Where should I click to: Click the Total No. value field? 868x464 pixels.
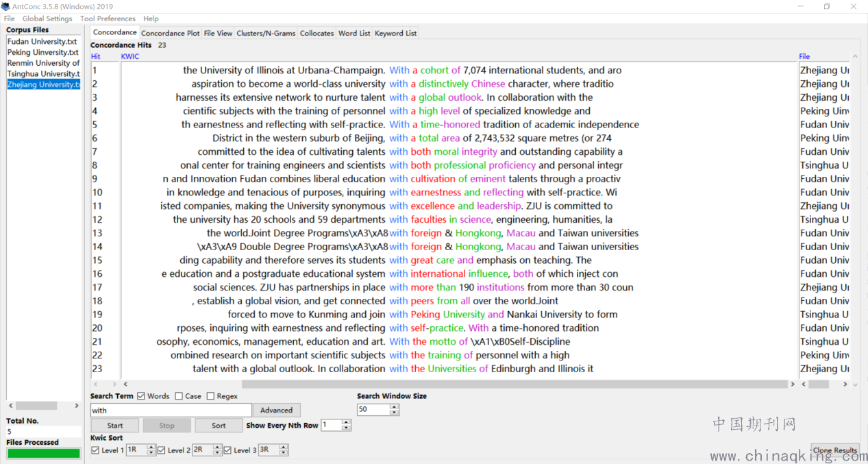point(43,432)
